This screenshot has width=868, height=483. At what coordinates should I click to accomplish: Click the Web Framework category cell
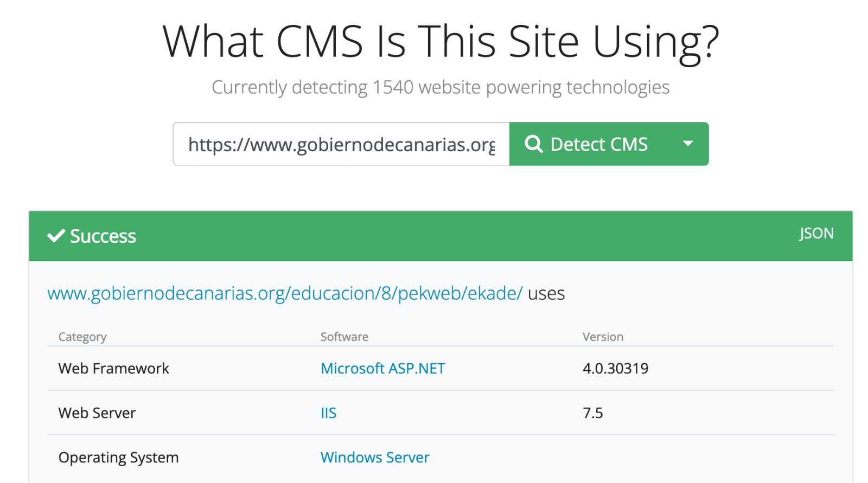[x=114, y=369]
